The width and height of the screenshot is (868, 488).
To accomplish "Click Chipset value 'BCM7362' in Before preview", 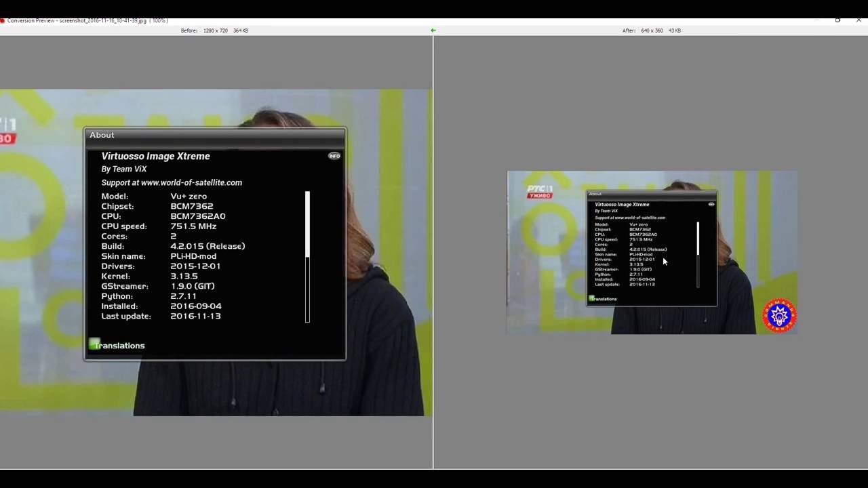I will [x=192, y=206].
